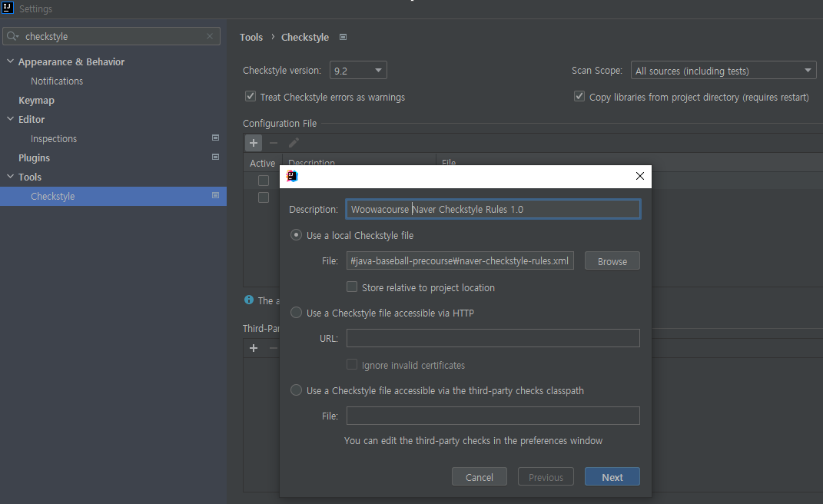Collapse the Tools section

[x=10, y=177]
